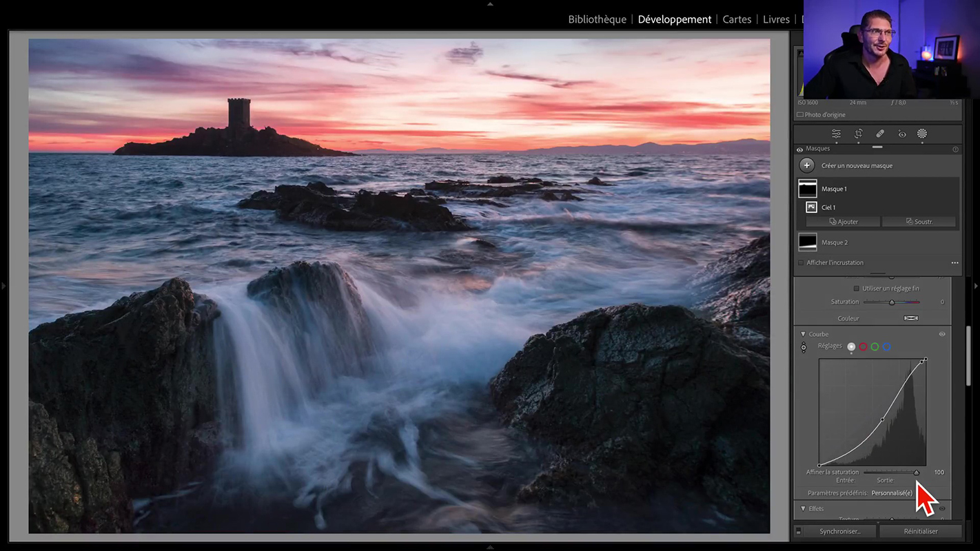Open the Cartes module
Viewport: 980px width, 551px height.
[x=737, y=19]
